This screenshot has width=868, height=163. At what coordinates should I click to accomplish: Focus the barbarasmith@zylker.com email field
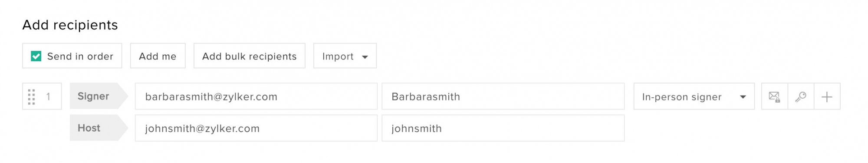(x=256, y=96)
